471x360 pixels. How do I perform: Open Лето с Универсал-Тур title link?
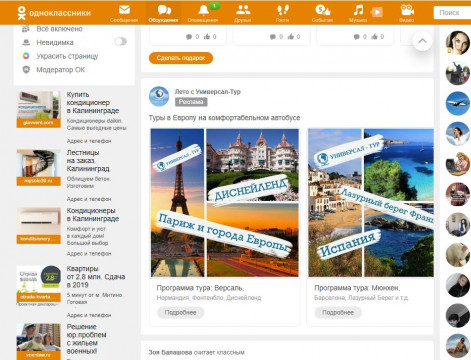(x=207, y=92)
